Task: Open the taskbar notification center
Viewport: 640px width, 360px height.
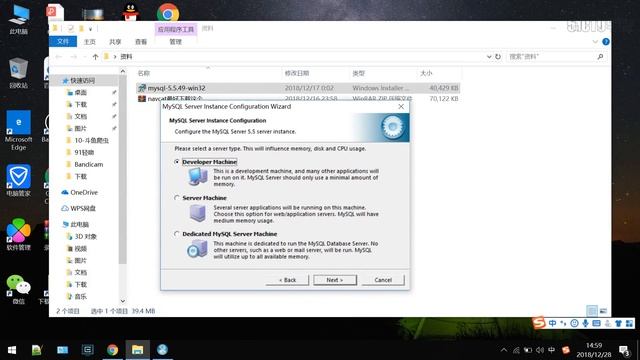Action: [624, 350]
